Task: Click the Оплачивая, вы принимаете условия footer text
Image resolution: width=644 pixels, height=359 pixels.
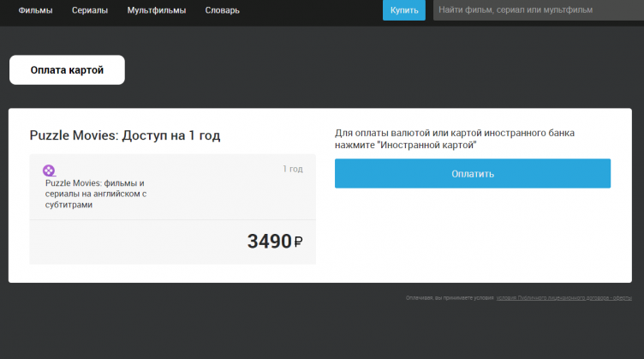Action: coord(450,298)
